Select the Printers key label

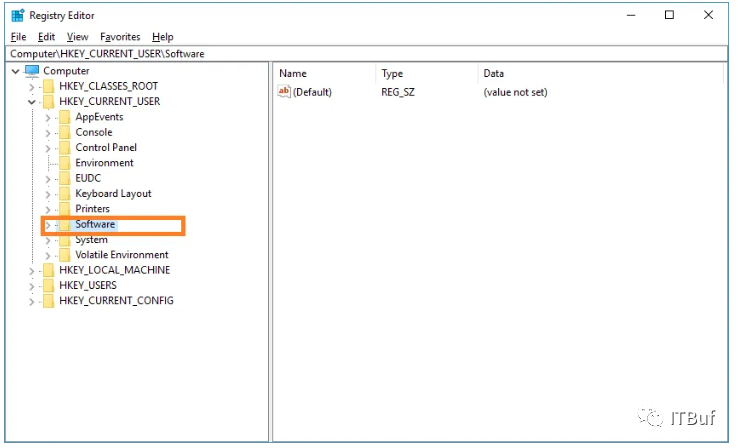[92, 208]
